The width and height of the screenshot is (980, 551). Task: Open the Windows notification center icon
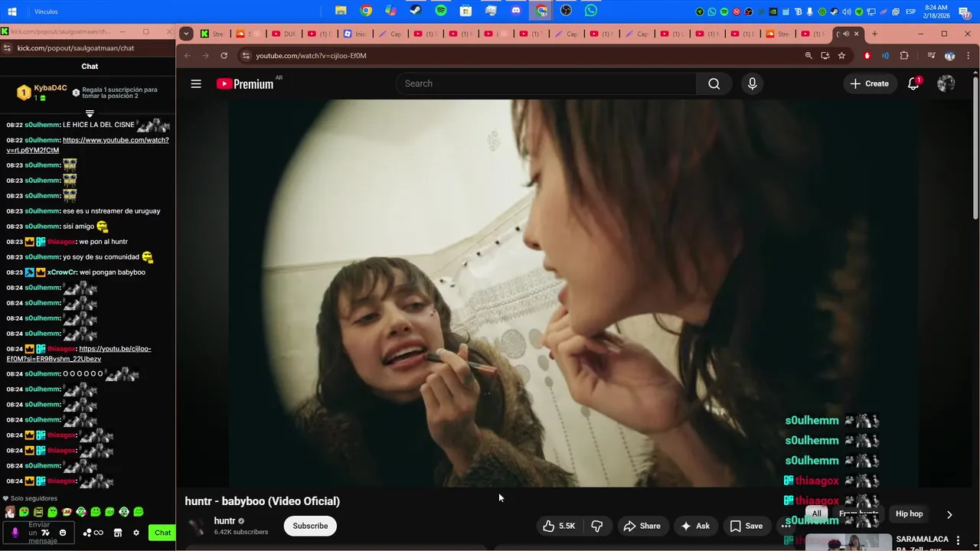[965, 11]
